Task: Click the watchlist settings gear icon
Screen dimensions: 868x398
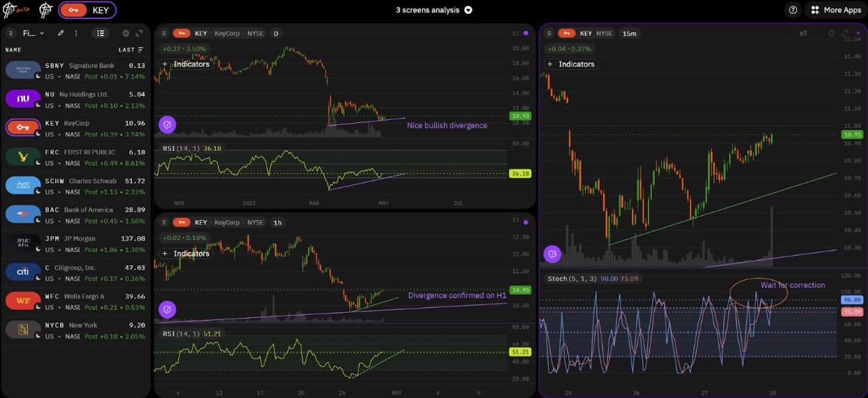Action: [126, 33]
